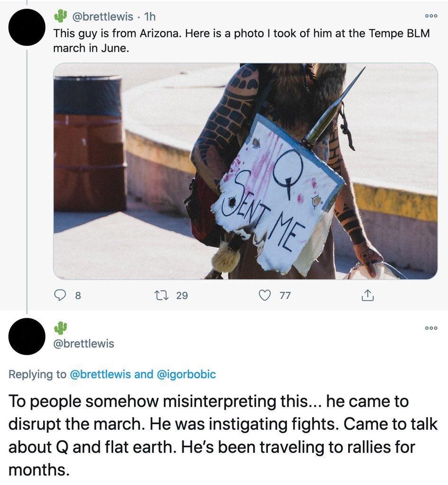Click the cactus emoji above the second @brettlewis
The image size is (448, 485).
pos(61,328)
